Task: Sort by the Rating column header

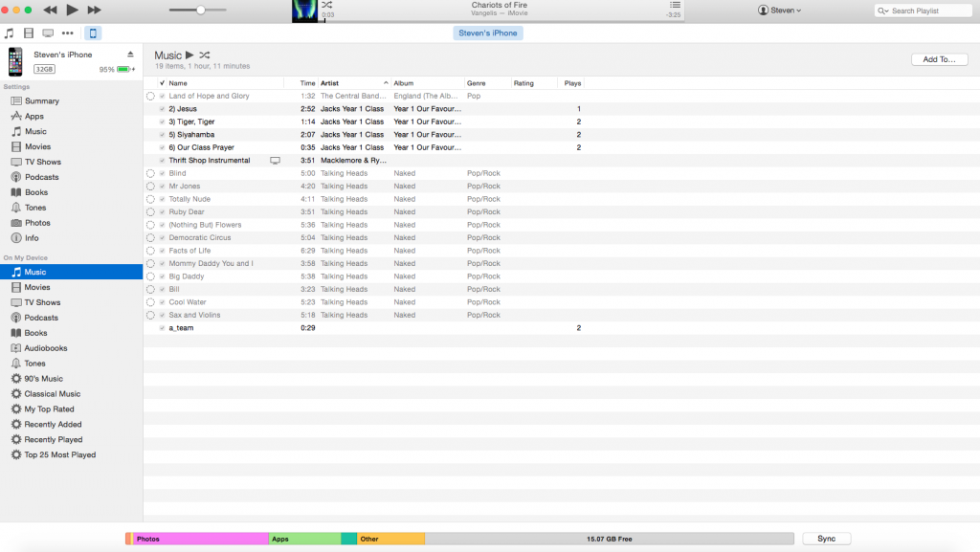Action: point(523,83)
